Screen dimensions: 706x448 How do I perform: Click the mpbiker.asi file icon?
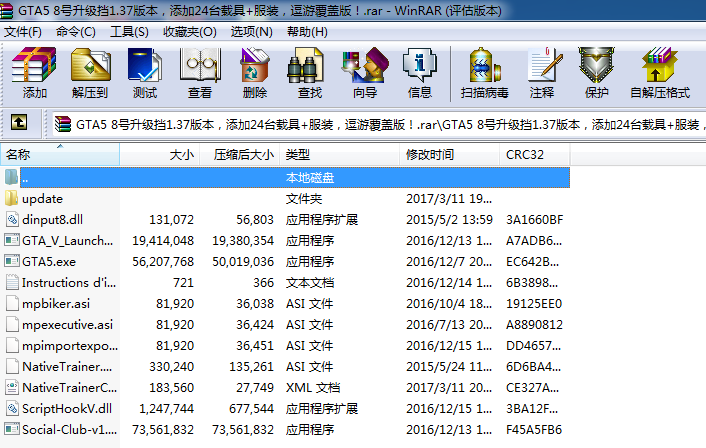[11, 303]
